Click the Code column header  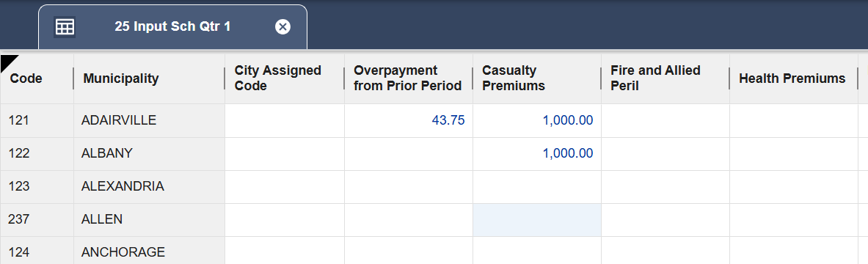click(37, 78)
